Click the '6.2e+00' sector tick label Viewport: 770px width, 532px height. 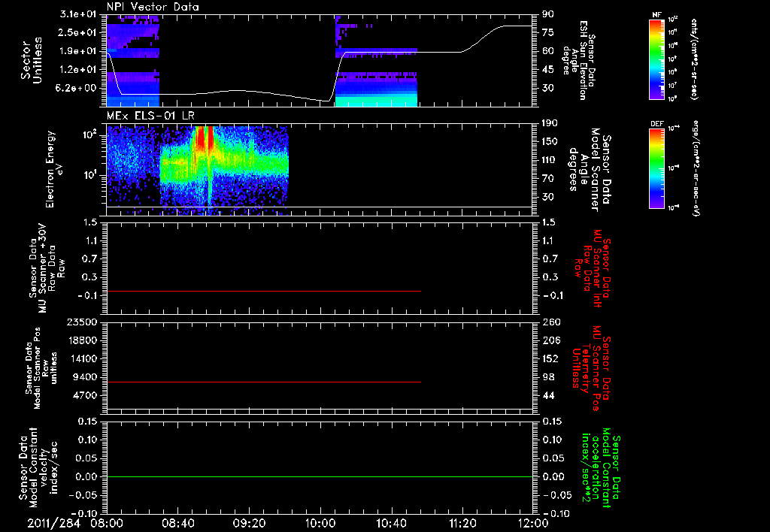75,89
